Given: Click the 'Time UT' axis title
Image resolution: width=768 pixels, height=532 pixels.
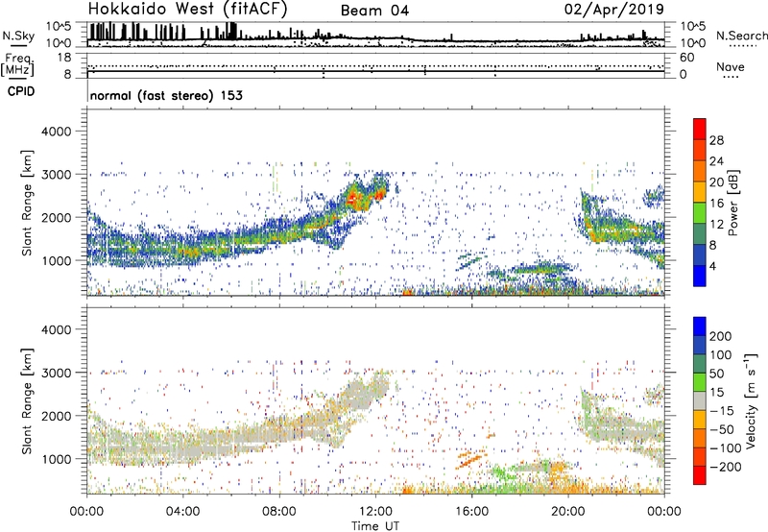Looking at the screenshot, I should (375, 526).
